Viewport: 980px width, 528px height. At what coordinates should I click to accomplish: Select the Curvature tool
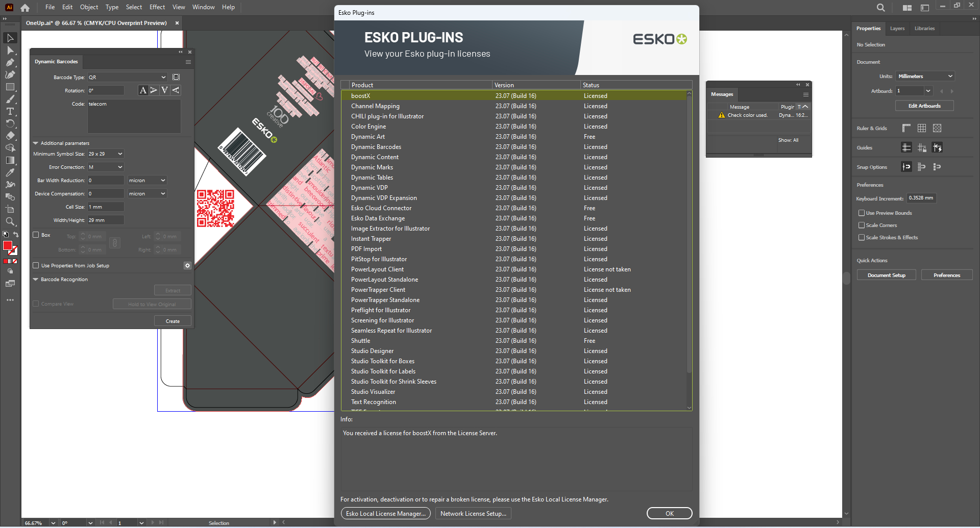click(x=10, y=75)
